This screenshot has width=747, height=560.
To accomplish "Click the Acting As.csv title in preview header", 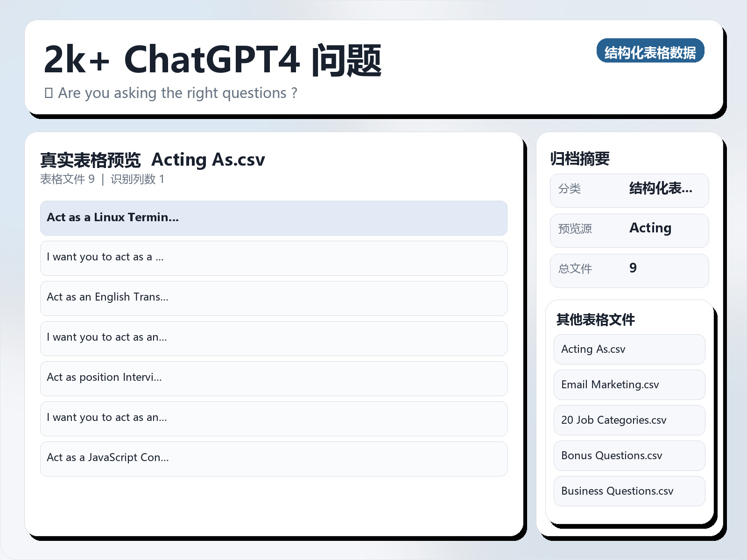I will tap(209, 159).
